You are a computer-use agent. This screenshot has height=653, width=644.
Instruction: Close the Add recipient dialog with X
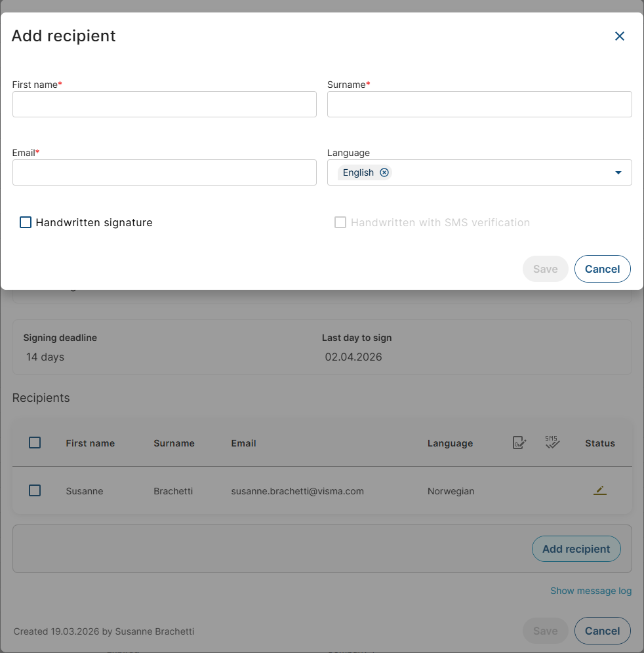(x=619, y=36)
